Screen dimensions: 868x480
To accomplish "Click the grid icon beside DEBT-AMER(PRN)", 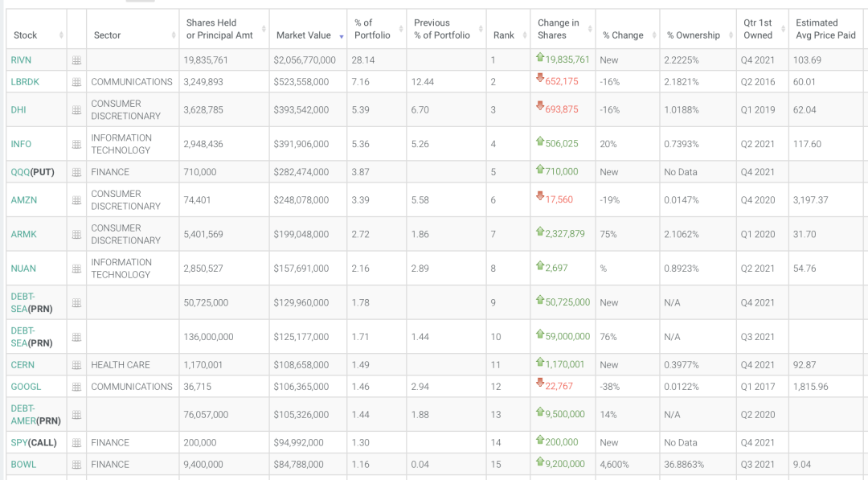I will (x=76, y=415).
